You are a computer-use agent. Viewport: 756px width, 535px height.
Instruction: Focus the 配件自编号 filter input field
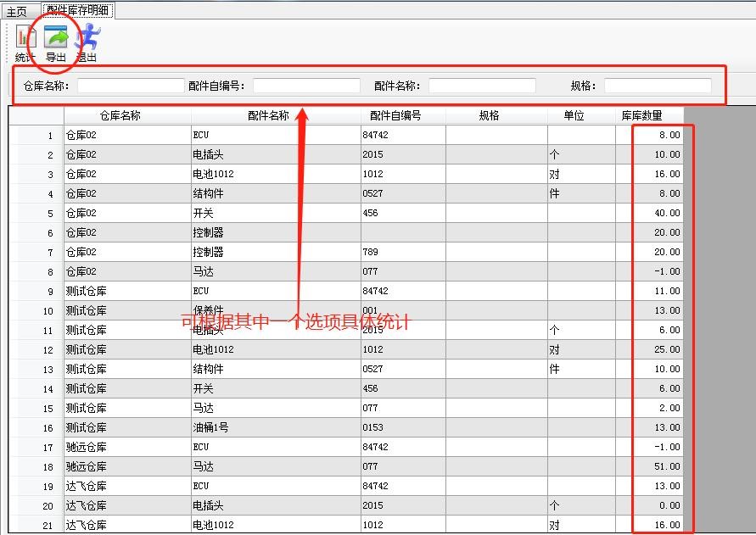tap(306, 86)
